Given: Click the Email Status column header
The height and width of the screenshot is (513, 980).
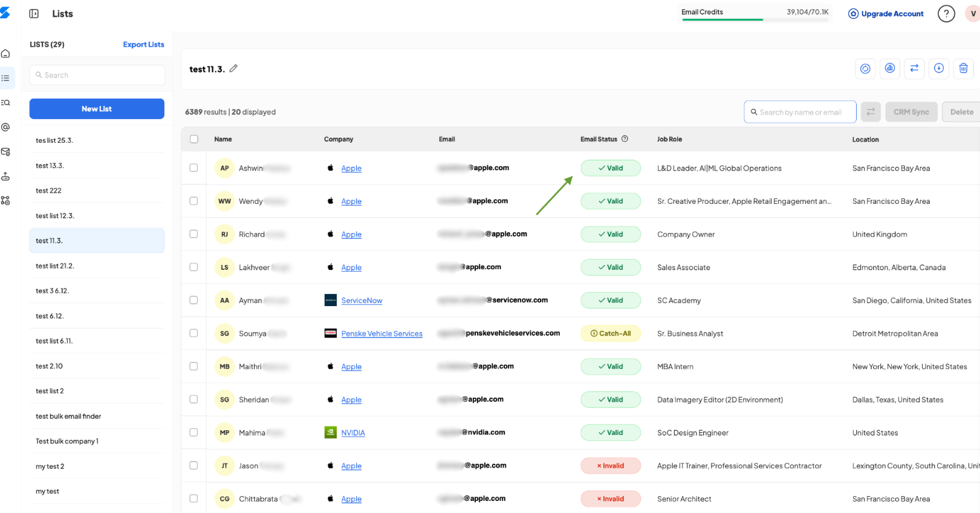Looking at the screenshot, I should pyautogui.click(x=599, y=139).
